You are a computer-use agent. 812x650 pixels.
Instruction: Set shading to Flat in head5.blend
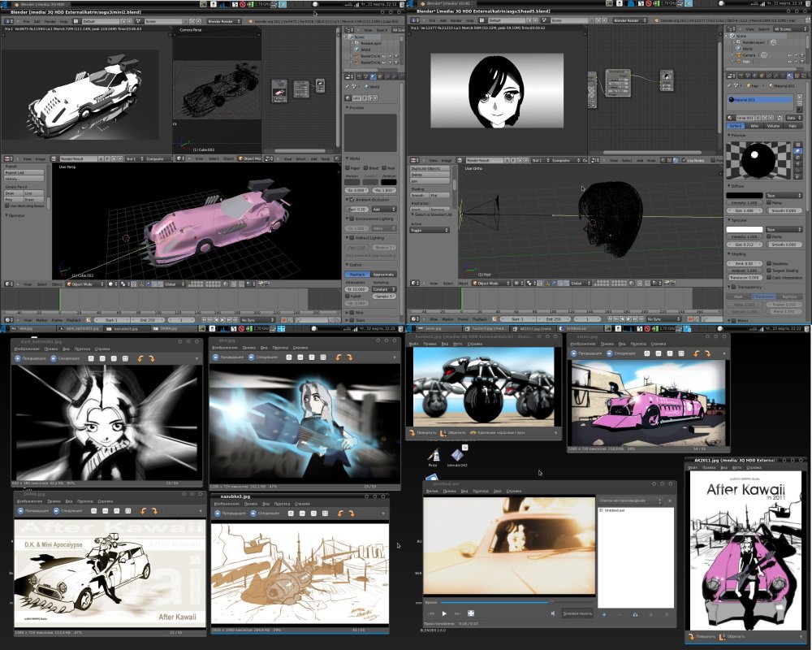click(x=439, y=196)
